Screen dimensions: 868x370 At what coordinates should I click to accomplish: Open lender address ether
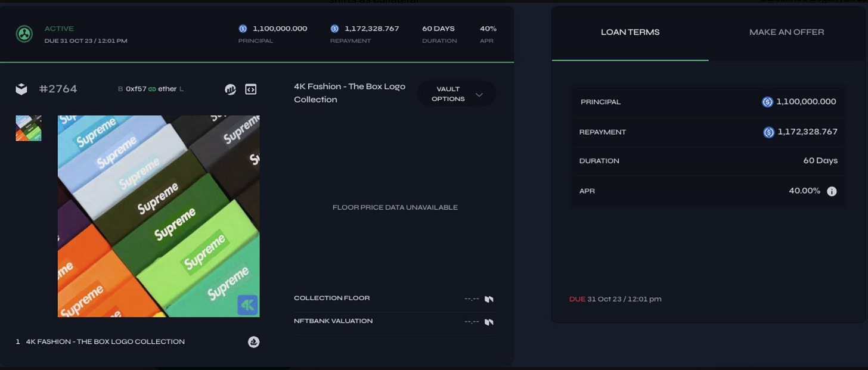coord(168,89)
